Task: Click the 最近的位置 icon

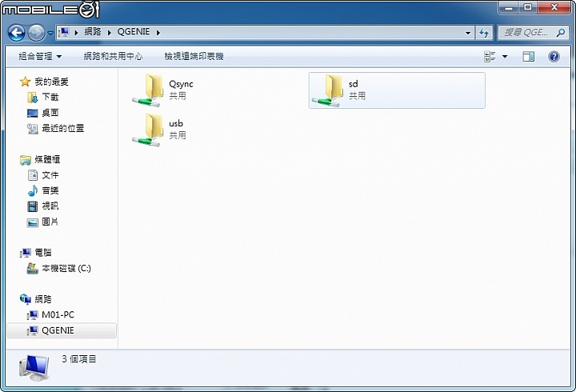Action: click(32, 129)
